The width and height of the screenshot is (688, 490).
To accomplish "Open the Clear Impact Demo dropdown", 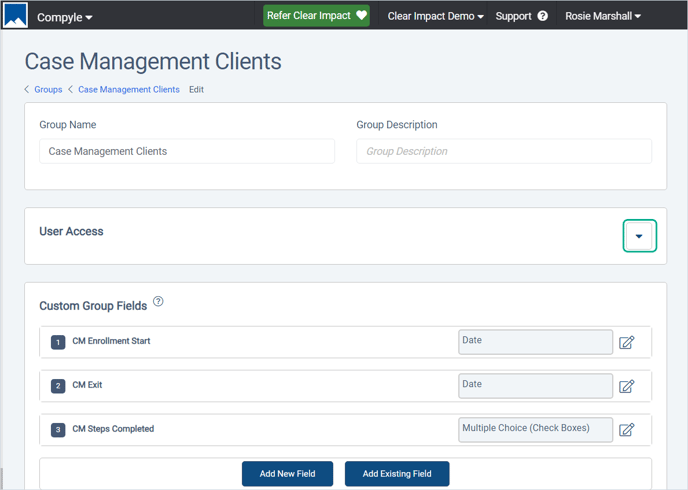I will tap(435, 16).
